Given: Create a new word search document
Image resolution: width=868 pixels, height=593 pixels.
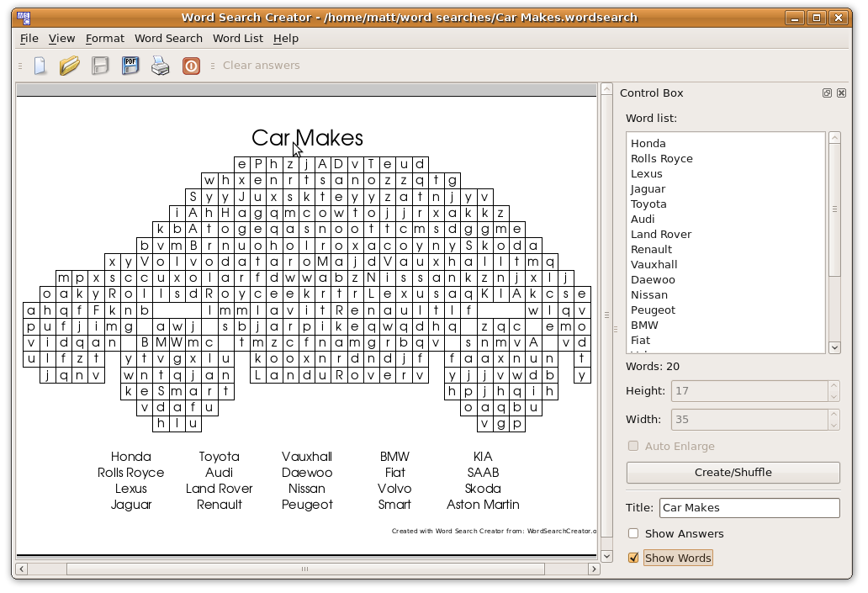Looking at the screenshot, I should 40,65.
